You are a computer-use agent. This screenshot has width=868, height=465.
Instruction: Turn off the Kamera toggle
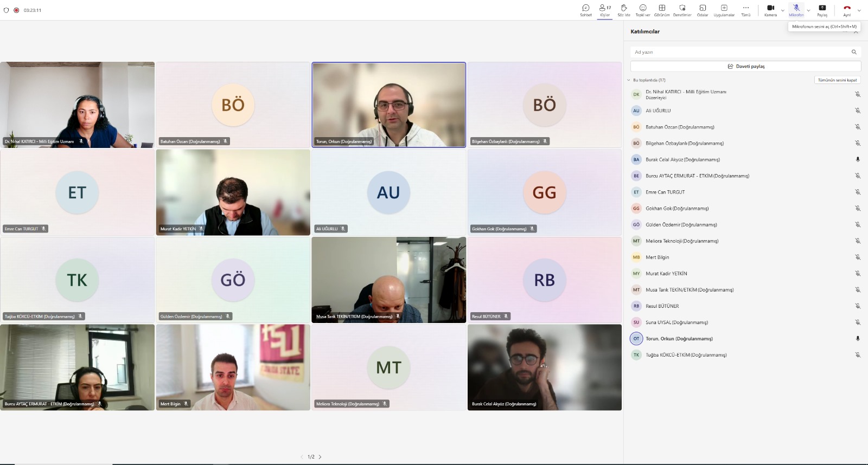(x=770, y=8)
